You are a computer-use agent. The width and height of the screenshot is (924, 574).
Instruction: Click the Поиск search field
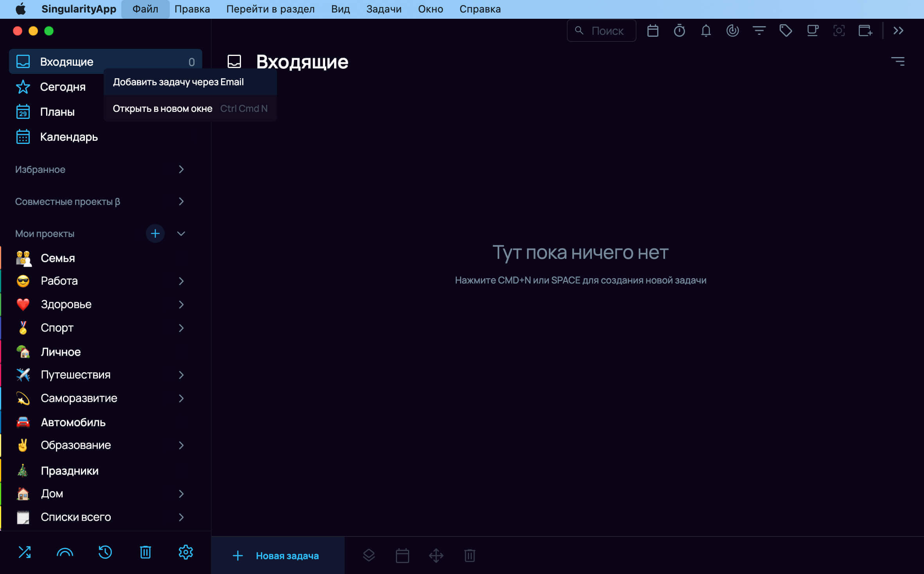coord(601,30)
